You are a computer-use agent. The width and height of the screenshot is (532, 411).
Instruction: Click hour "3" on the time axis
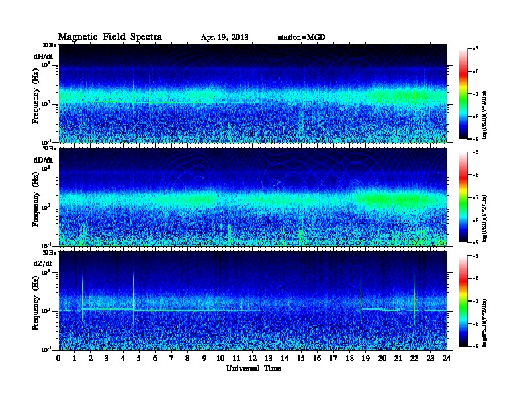[107, 359]
